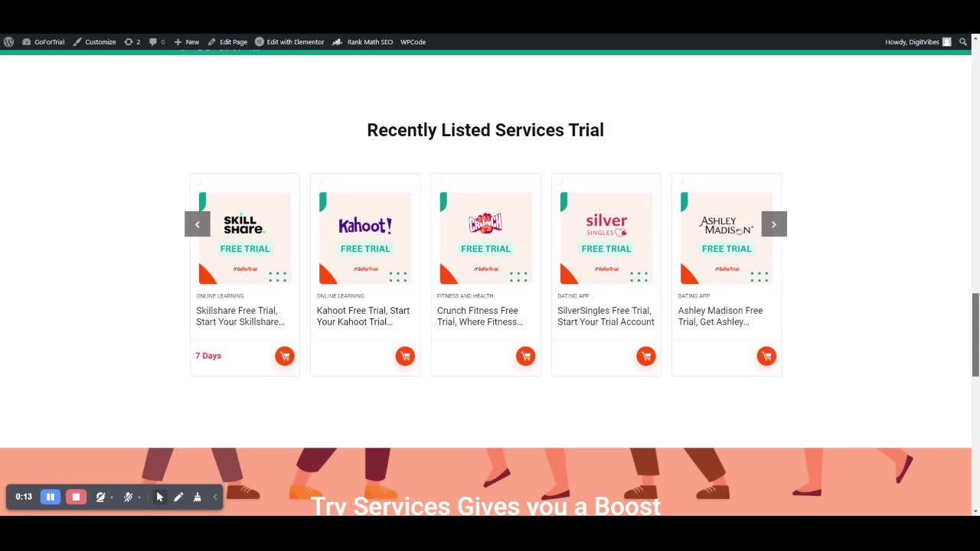Click the user avatar in admin bar

(947, 42)
